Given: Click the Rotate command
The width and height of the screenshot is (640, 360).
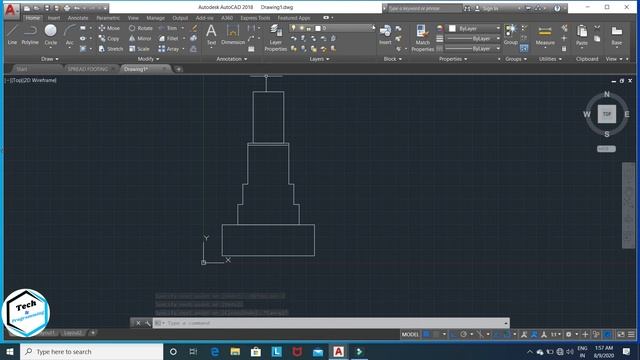Looking at the screenshot, I should click(141, 28).
